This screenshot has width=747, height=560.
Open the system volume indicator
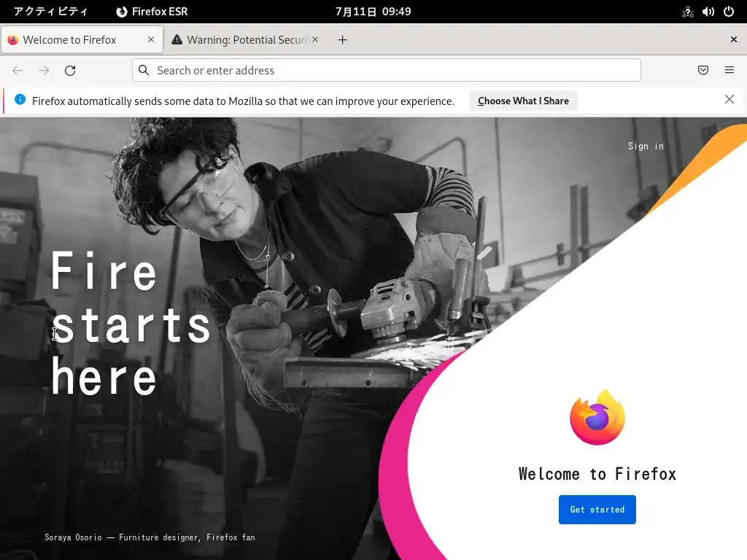click(708, 12)
